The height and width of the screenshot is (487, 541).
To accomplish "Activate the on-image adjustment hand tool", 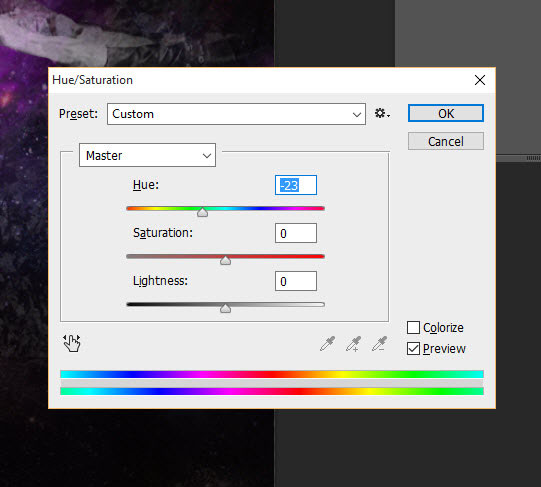I will coord(72,343).
